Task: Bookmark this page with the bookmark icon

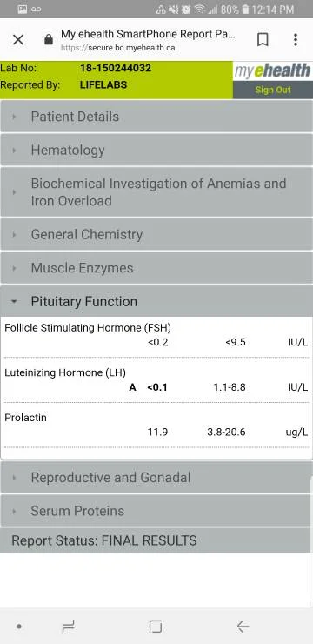Action: (x=263, y=39)
